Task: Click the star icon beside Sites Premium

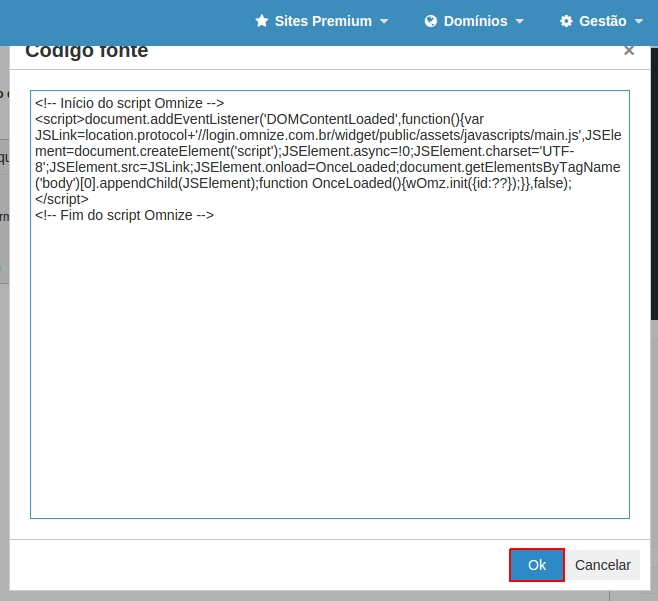Action: 262,21
